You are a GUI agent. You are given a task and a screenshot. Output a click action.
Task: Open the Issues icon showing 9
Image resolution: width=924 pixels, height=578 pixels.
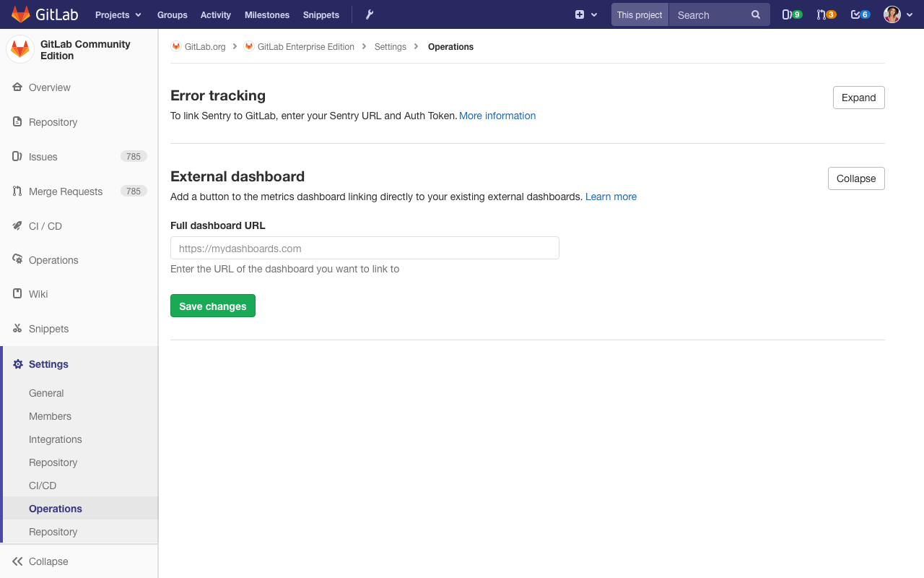791,14
